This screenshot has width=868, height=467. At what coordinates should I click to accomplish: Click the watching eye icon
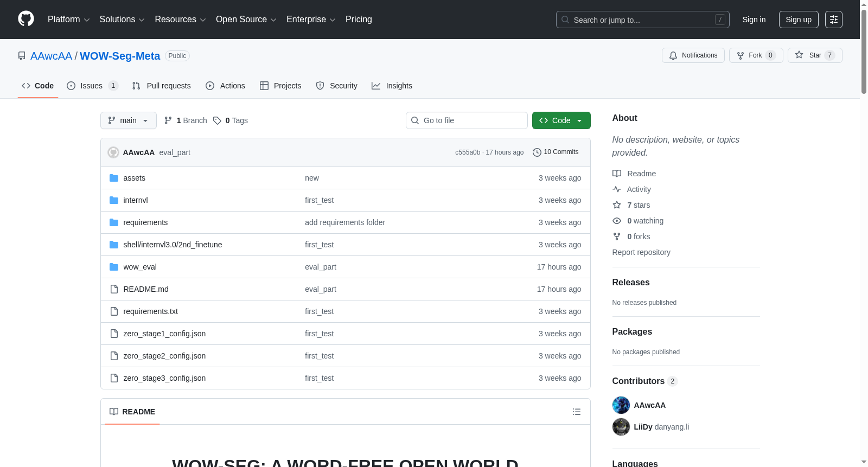617,221
